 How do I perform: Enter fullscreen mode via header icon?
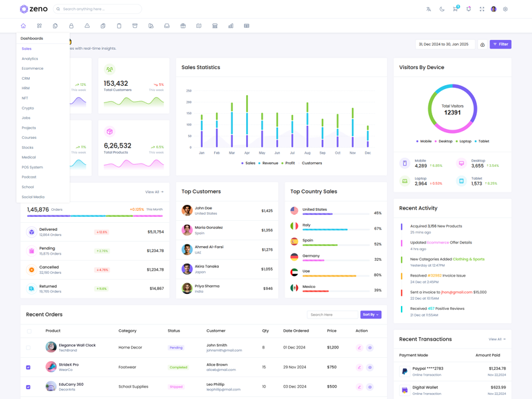[x=481, y=9]
